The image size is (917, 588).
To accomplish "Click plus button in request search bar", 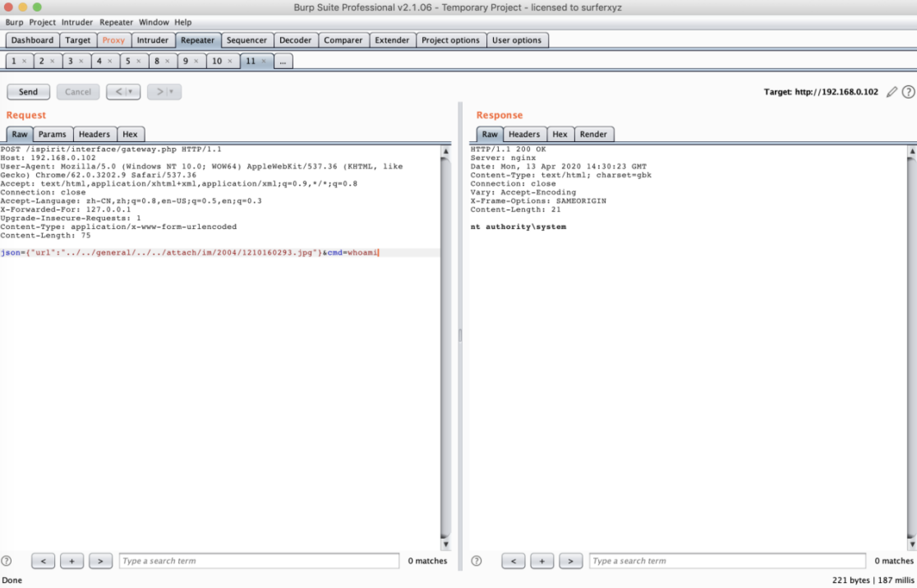I will [71, 561].
